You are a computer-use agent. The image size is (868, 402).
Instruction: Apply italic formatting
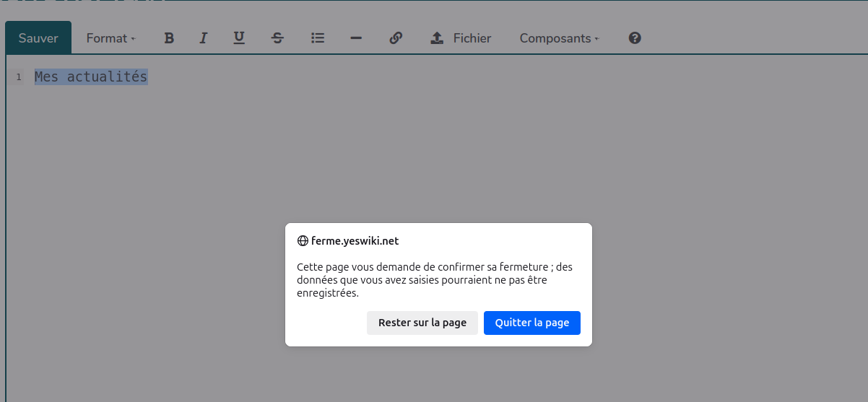[204, 38]
